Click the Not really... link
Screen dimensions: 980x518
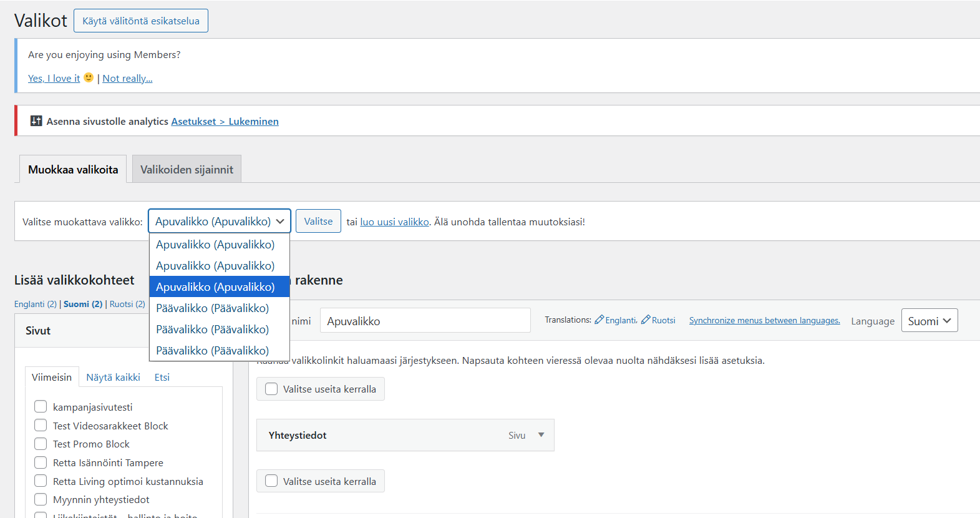pos(127,79)
